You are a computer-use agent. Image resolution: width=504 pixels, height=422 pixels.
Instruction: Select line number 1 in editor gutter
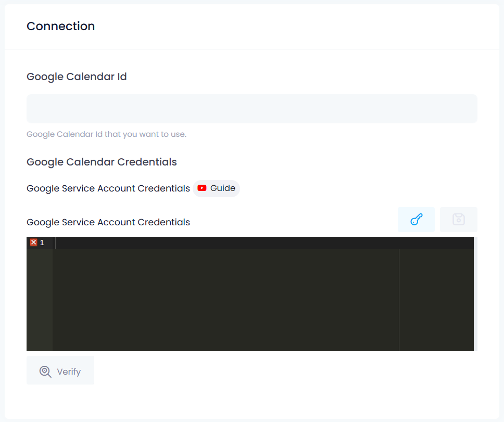point(42,243)
